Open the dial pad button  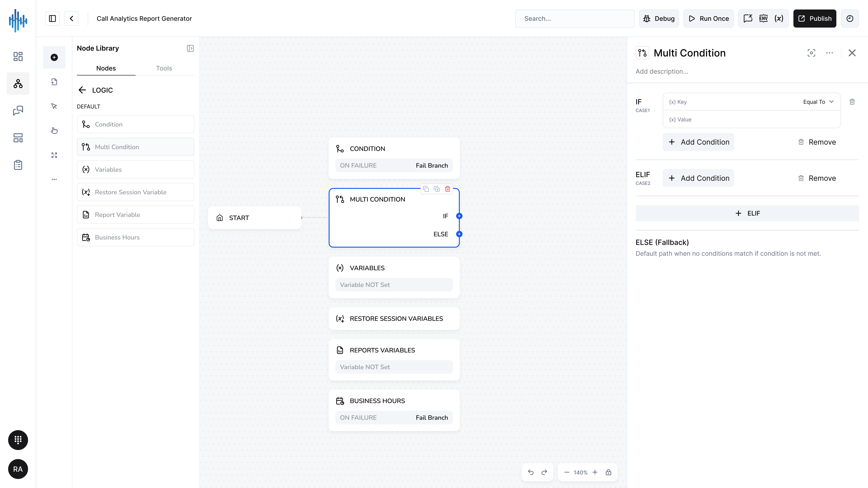(x=18, y=440)
